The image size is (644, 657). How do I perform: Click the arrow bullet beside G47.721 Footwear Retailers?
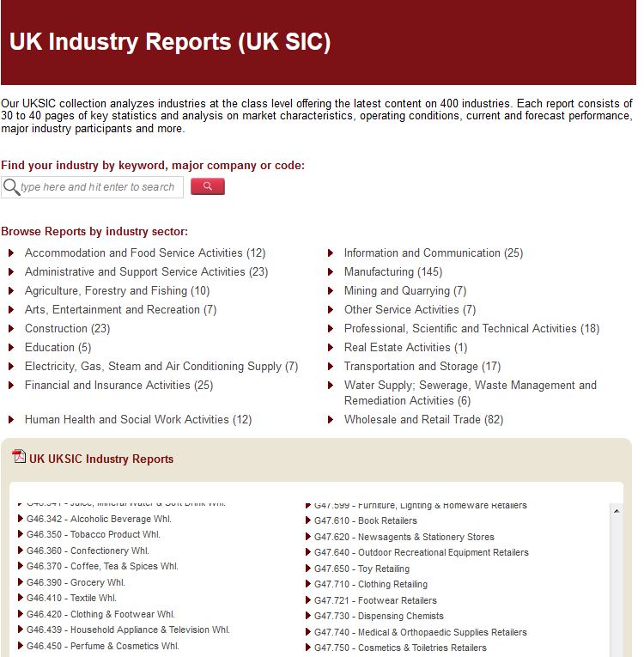point(308,600)
